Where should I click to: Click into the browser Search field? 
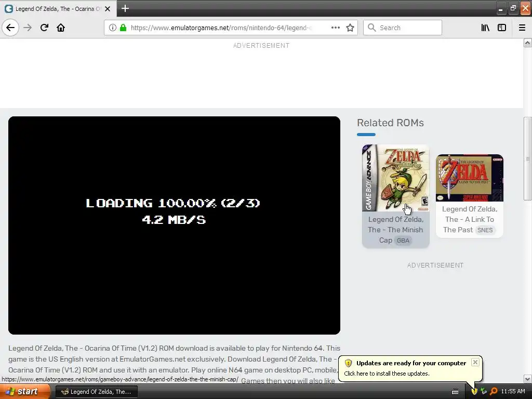403,28
